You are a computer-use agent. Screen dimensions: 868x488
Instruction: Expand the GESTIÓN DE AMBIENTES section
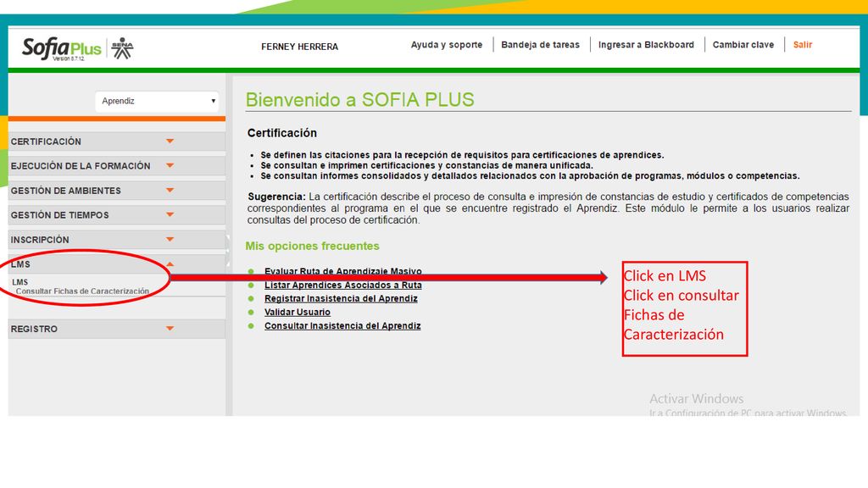[116, 191]
